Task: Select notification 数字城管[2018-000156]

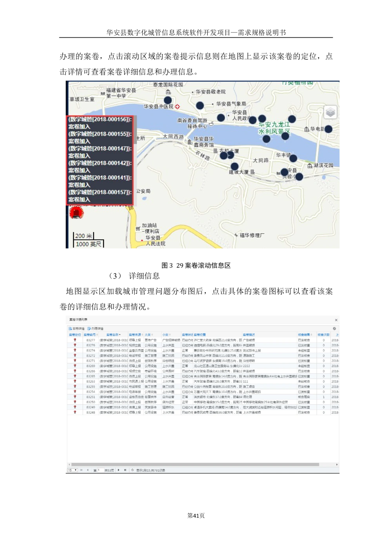Action: [x=100, y=119]
